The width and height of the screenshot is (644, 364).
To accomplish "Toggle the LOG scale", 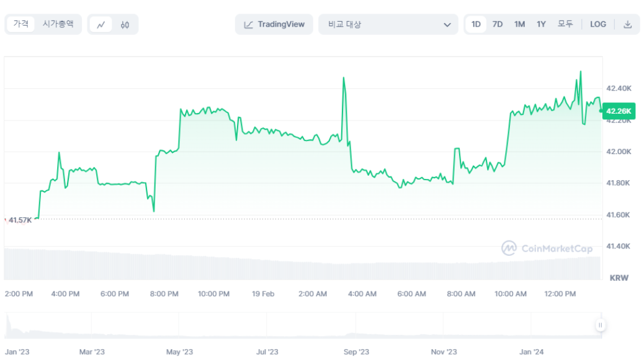I will tap(598, 24).
